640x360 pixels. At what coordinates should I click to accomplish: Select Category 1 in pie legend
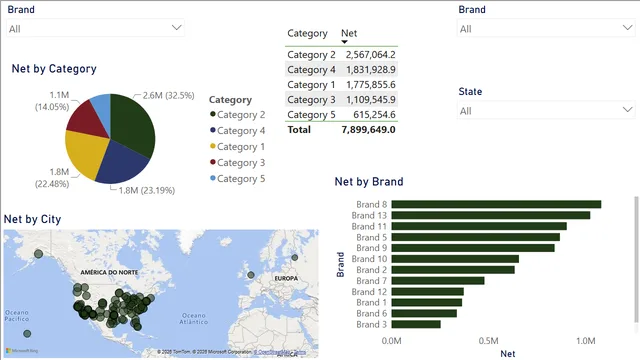(x=237, y=147)
